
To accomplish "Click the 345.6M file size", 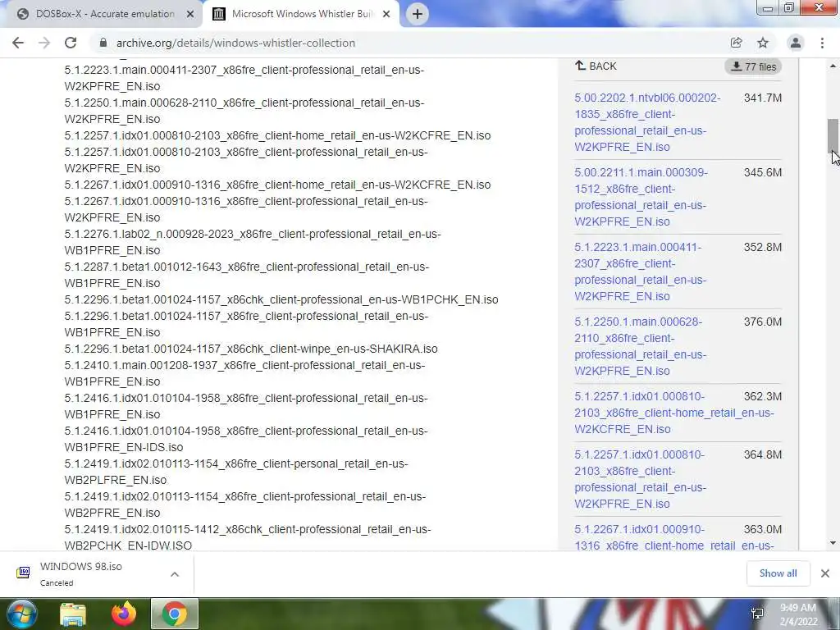I will pos(762,172).
